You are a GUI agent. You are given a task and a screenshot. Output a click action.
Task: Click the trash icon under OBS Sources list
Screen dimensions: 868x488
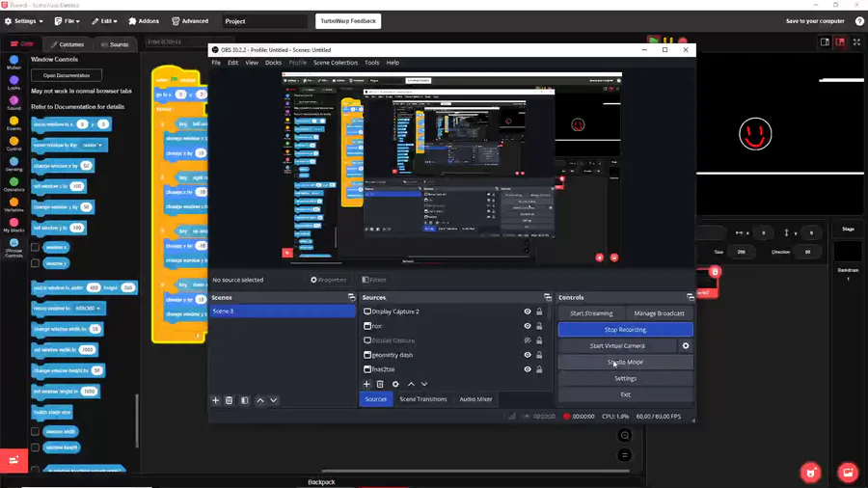(x=380, y=384)
